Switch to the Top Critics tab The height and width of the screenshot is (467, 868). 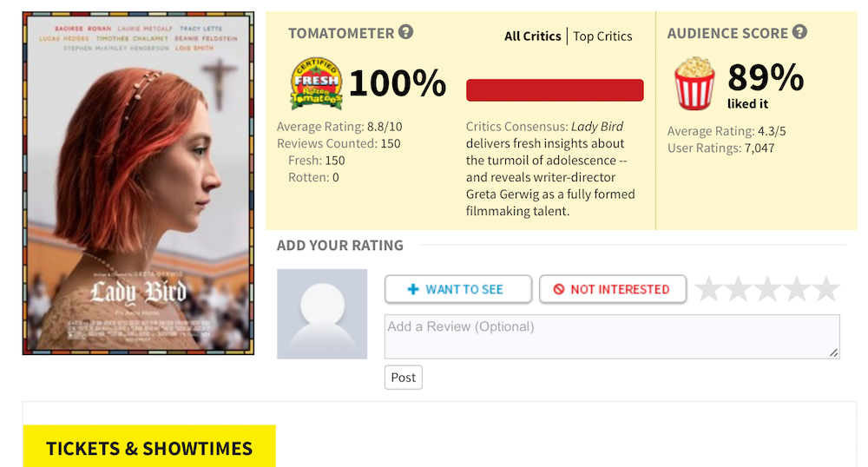602,36
